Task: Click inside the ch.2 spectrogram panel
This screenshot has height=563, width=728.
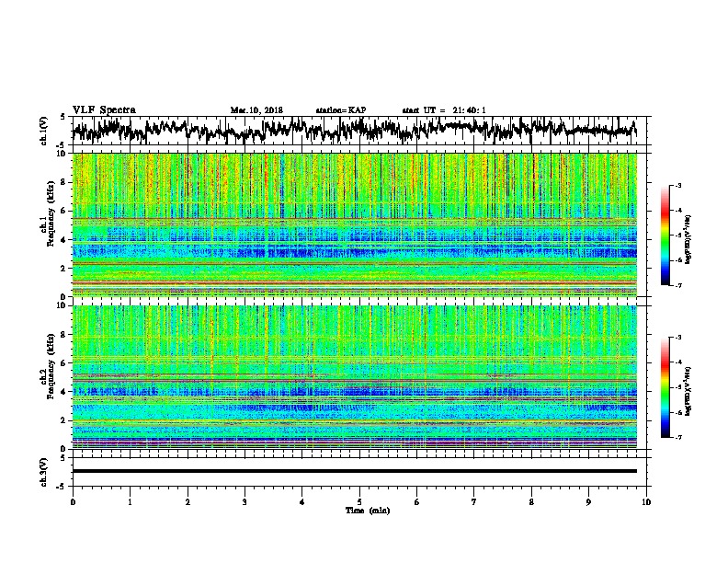Action: [x=354, y=377]
